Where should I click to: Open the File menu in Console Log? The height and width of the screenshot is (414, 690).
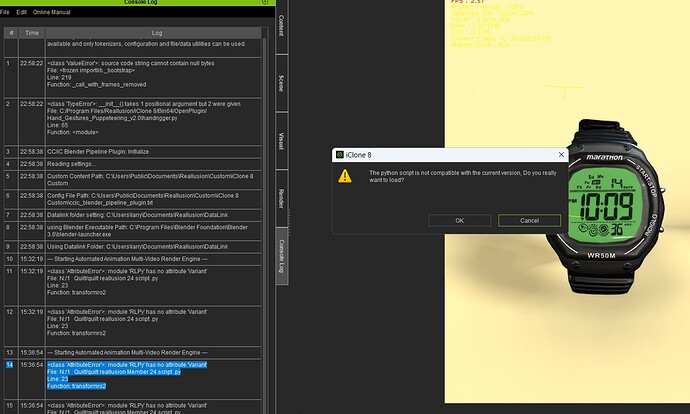(x=4, y=12)
